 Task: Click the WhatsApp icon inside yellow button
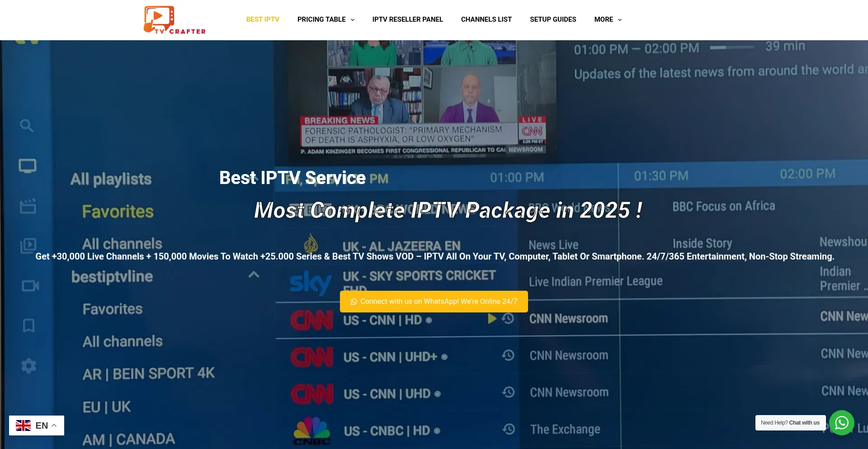(x=354, y=302)
